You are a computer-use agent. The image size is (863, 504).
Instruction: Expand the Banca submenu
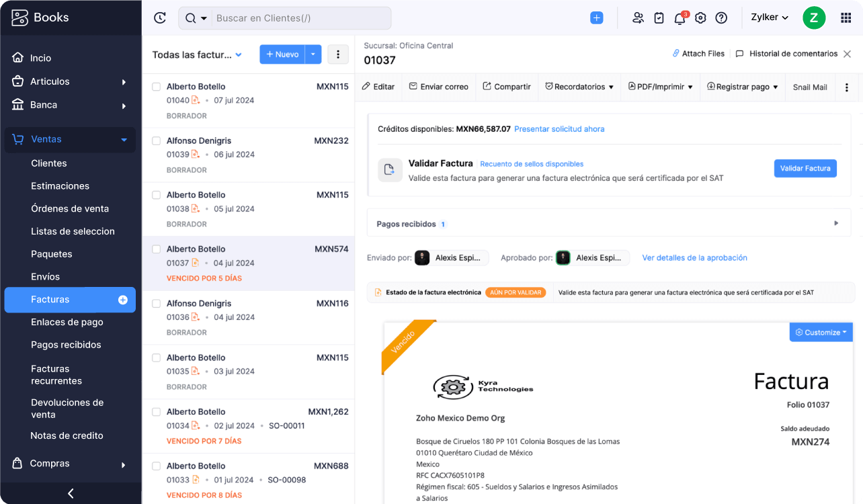click(x=124, y=106)
